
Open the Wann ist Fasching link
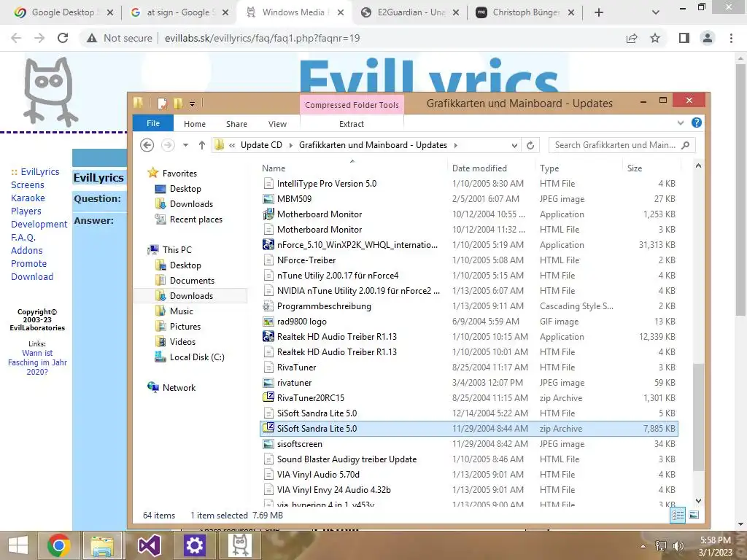[x=38, y=362]
